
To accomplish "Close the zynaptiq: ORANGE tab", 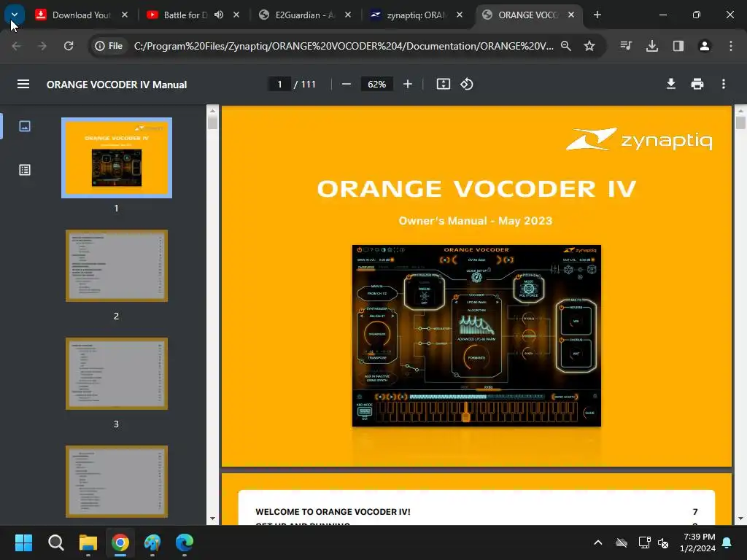I will (x=460, y=15).
